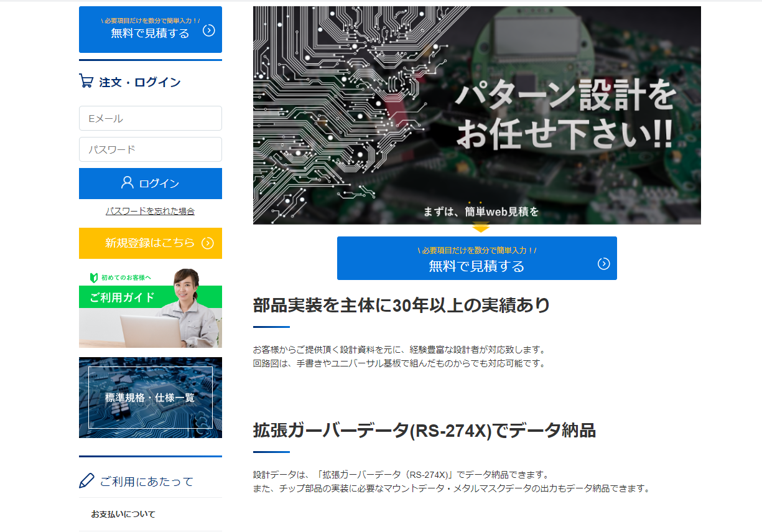Screen dimensions: 762x532
Task: Select the Eメール input field
Action: [150, 118]
